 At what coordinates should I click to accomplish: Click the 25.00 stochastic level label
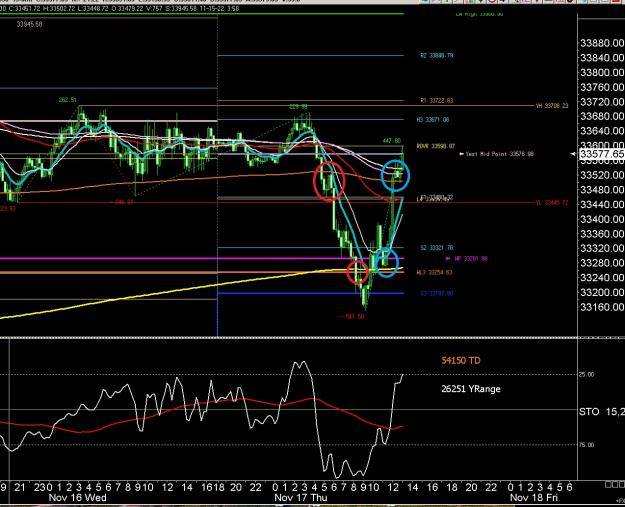coord(586,375)
